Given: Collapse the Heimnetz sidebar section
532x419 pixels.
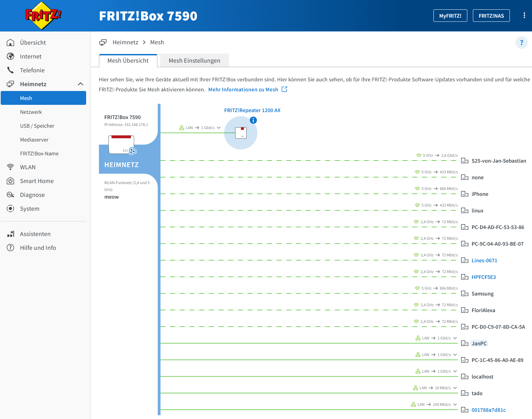Looking at the screenshot, I should [81, 84].
